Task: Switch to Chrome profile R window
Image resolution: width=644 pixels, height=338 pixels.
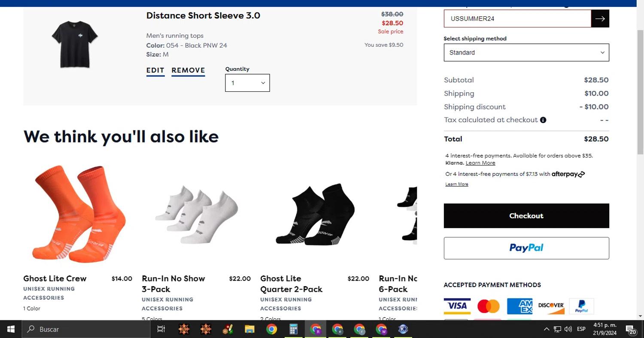Action: click(x=316, y=329)
